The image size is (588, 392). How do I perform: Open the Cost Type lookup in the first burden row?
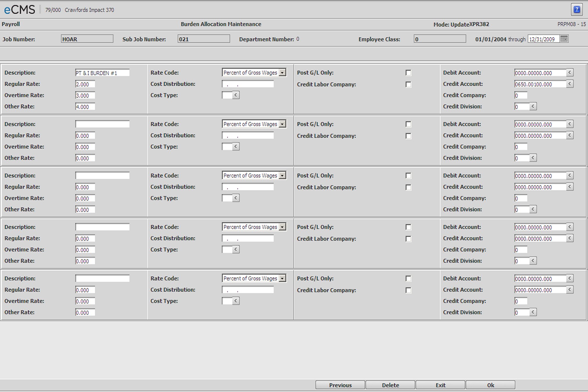click(235, 95)
